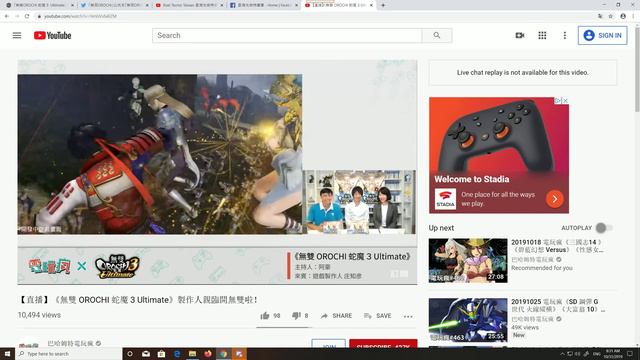
Task: Open Microsoft Store from taskbar
Action: (x=161, y=354)
